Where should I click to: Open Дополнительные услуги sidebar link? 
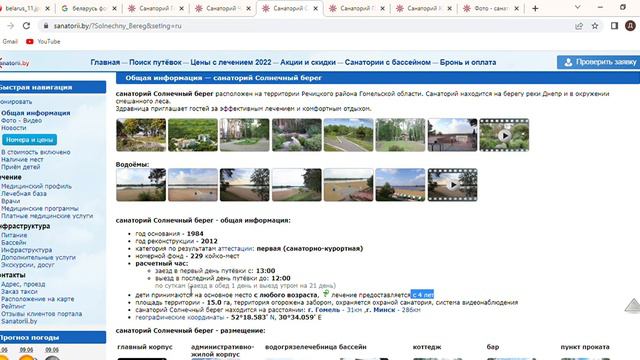coord(38,257)
